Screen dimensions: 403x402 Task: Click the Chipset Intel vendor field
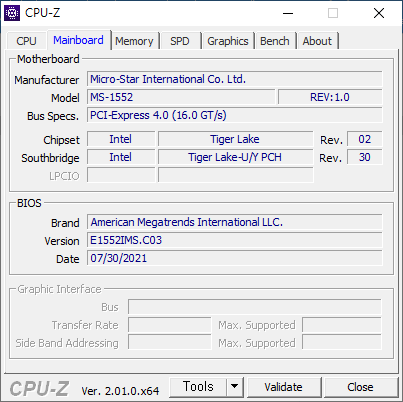[121, 139]
